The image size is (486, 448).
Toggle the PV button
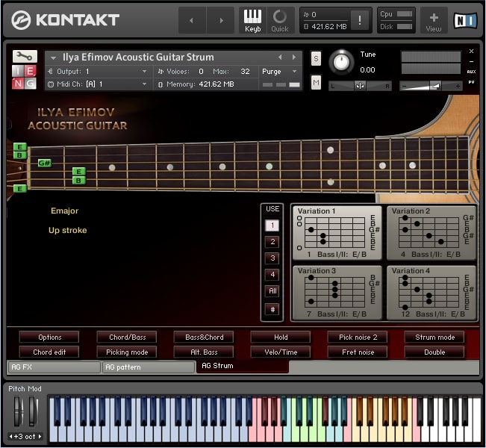[x=471, y=82]
